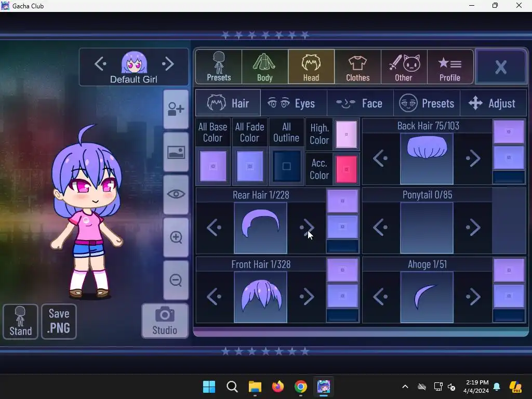The image size is (532, 399).
Task: Select next Ahoge style
Action: pos(473,297)
